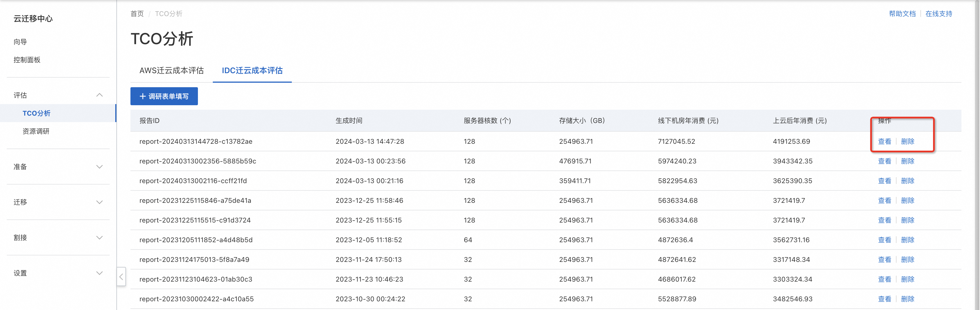Click storage value 476915.71
The image size is (980, 310).
pyautogui.click(x=575, y=161)
